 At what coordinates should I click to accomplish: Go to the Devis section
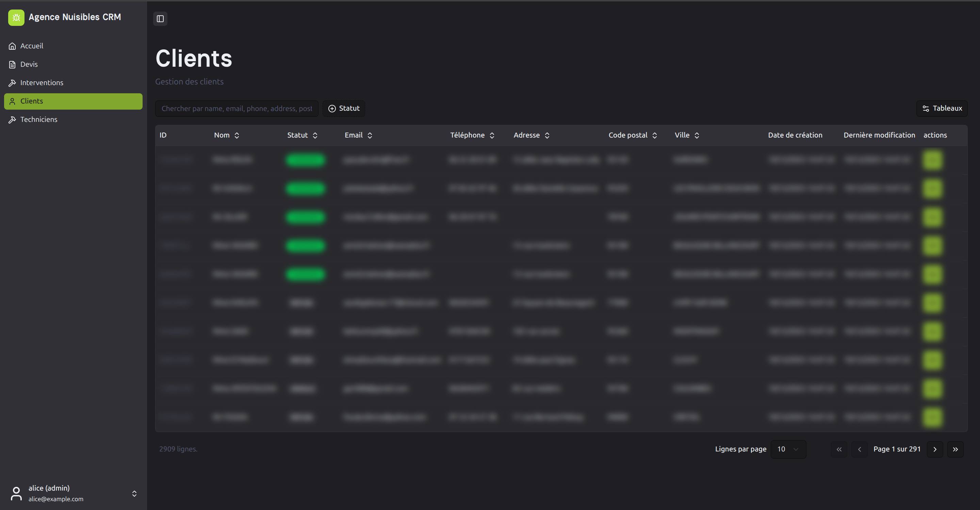pos(29,64)
